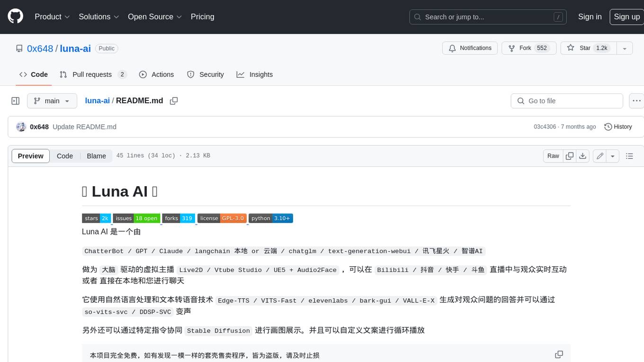Image resolution: width=644 pixels, height=362 pixels.
Task: Open the luna-ai repository link in header
Action: (75, 48)
